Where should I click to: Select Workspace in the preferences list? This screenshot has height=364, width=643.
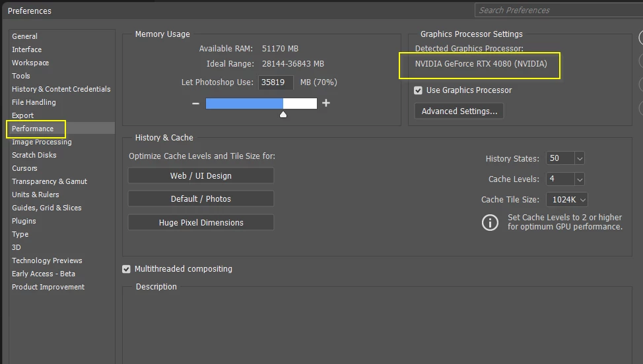(x=30, y=63)
